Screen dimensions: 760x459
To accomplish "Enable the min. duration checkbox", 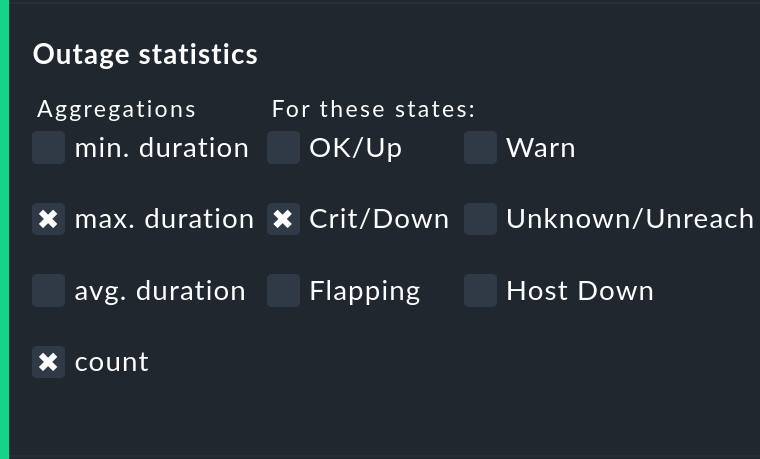I will pyautogui.click(x=48, y=148).
